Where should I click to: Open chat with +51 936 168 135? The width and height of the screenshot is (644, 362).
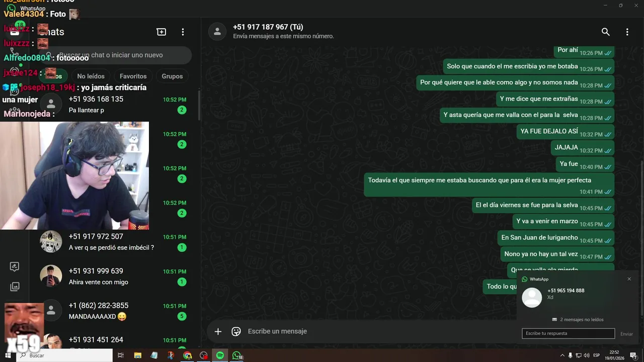tap(115, 104)
